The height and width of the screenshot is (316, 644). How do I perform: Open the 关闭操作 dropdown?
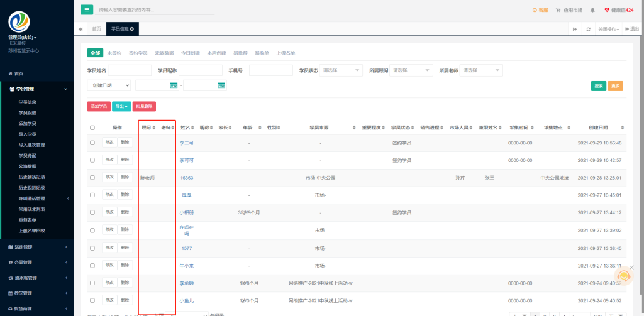[x=609, y=29]
